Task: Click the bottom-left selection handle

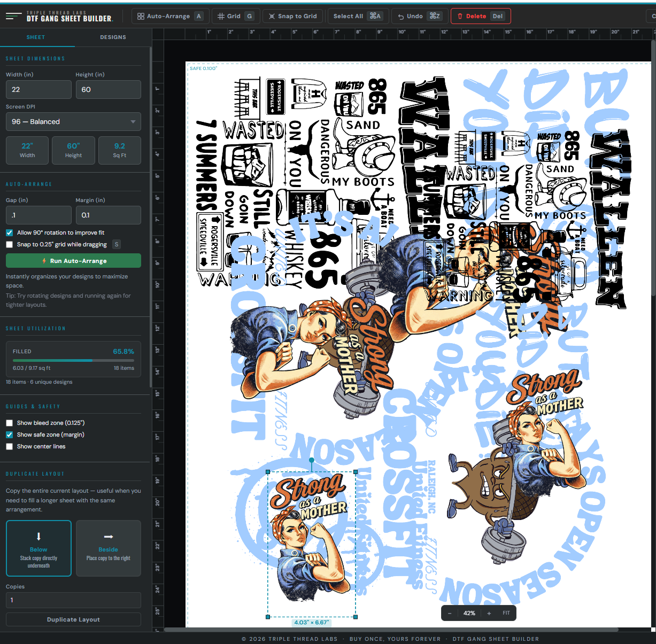Action: (x=268, y=617)
